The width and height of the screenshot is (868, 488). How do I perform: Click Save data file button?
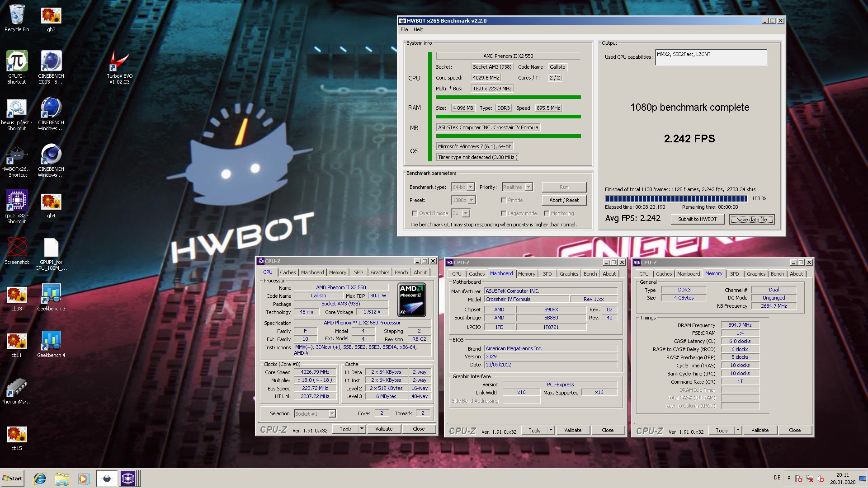point(752,220)
